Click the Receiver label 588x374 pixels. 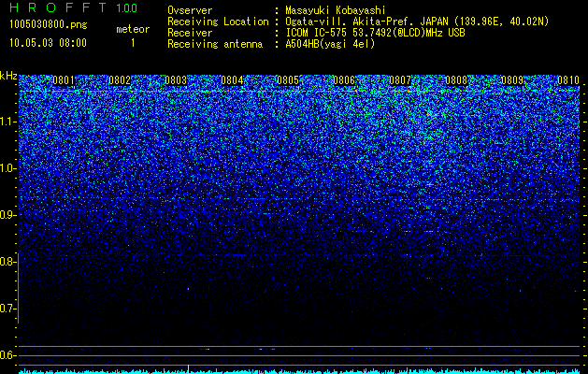pyautogui.click(x=190, y=33)
